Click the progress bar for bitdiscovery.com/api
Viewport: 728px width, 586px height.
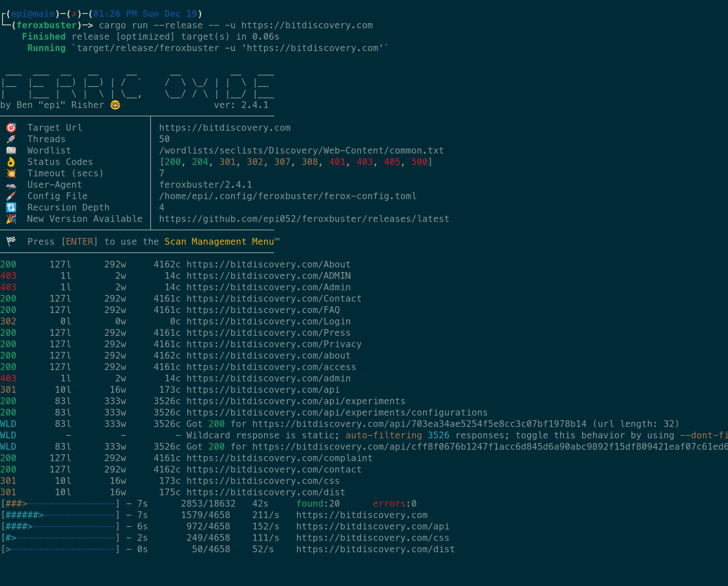[60, 527]
